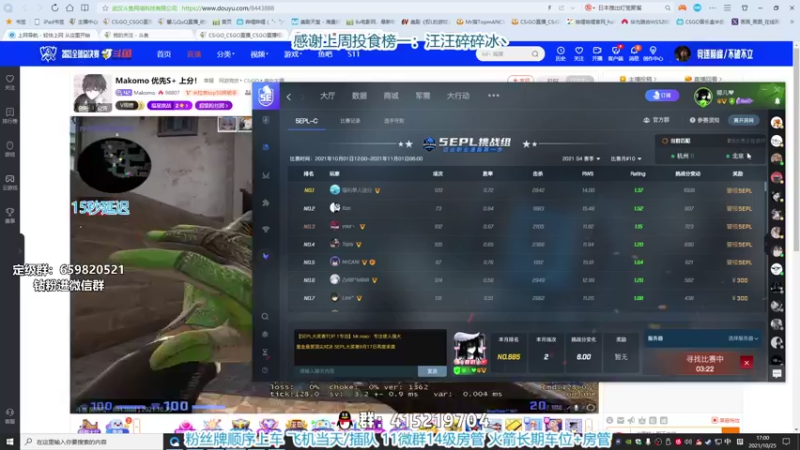This screenshot has width=800, height=450.
Task: Click the Douyu search magnifier icon
Action: pyautogui.click(x=535, y=54)
